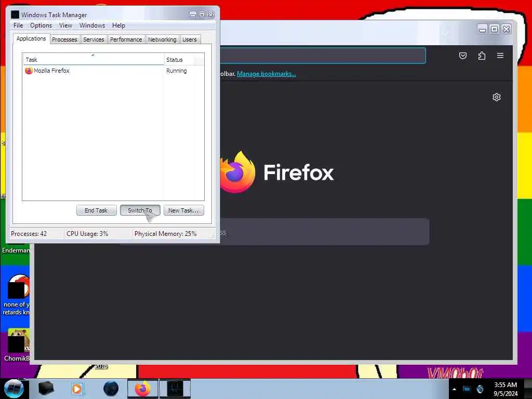Open the File menu in Task Manager
This screenshot has height=399, width=532.
point(18,25)
